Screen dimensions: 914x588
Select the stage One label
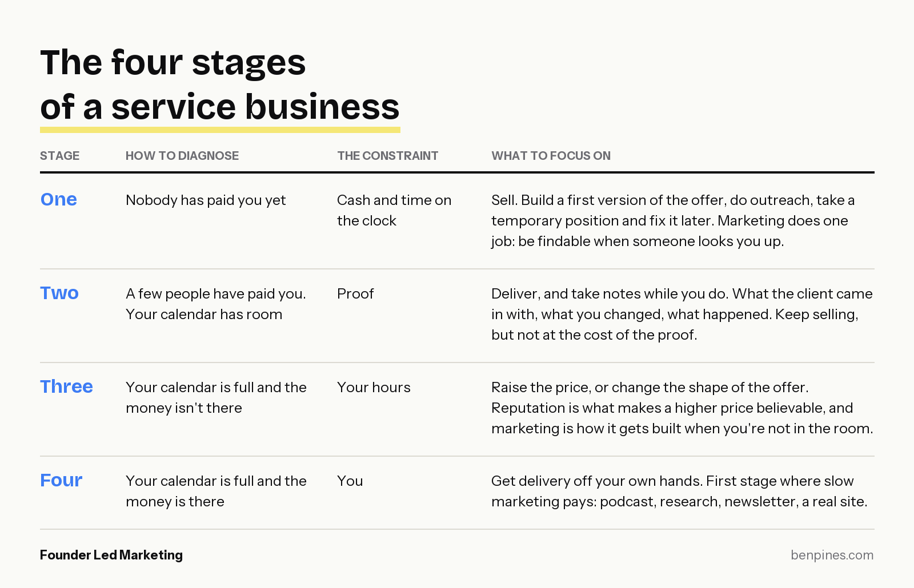(59, 199)
